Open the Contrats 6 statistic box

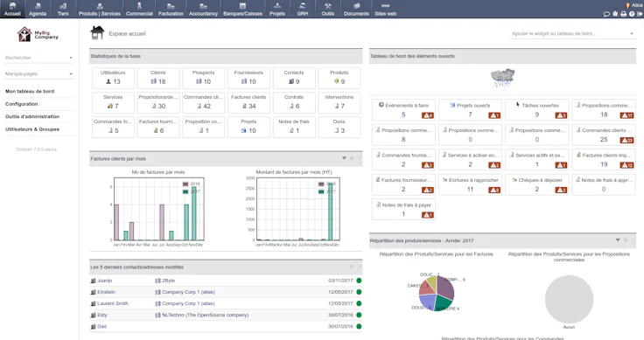tap(294, 102)
